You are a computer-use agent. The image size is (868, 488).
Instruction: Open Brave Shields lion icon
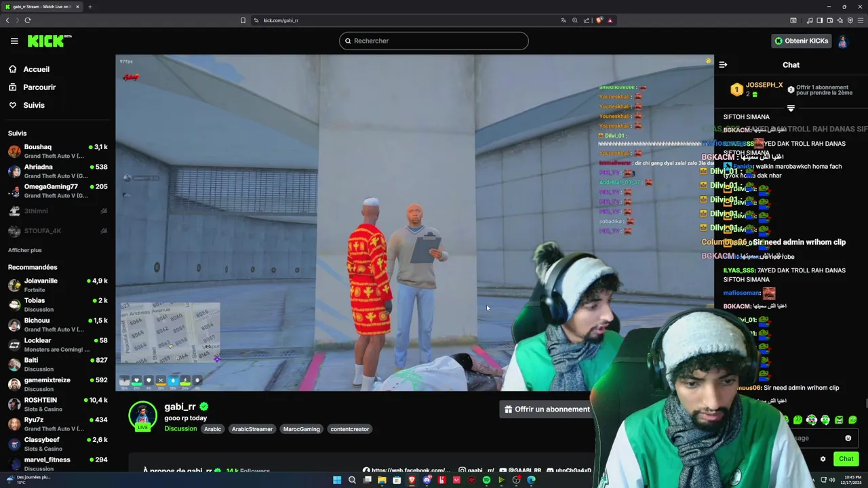599,20
